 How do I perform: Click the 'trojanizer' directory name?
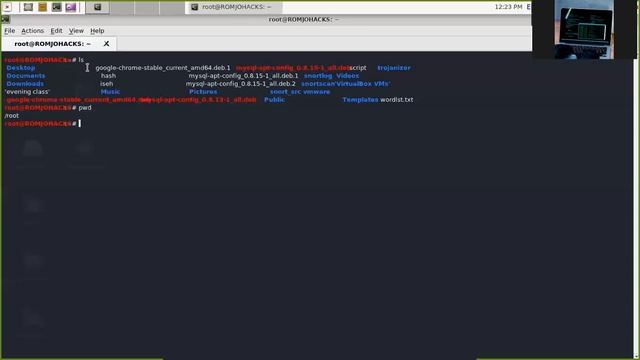point(394,68)
